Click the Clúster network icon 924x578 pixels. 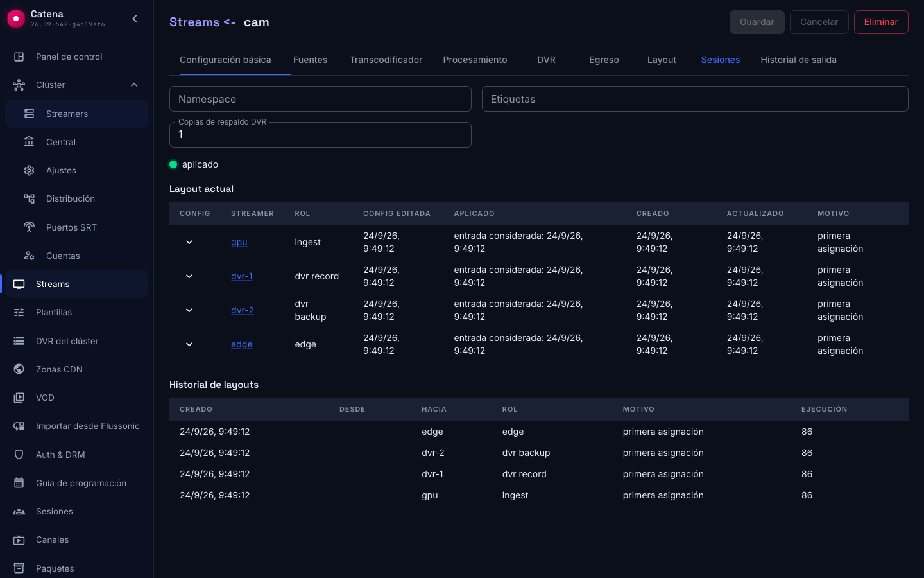[x=19, y=85]
